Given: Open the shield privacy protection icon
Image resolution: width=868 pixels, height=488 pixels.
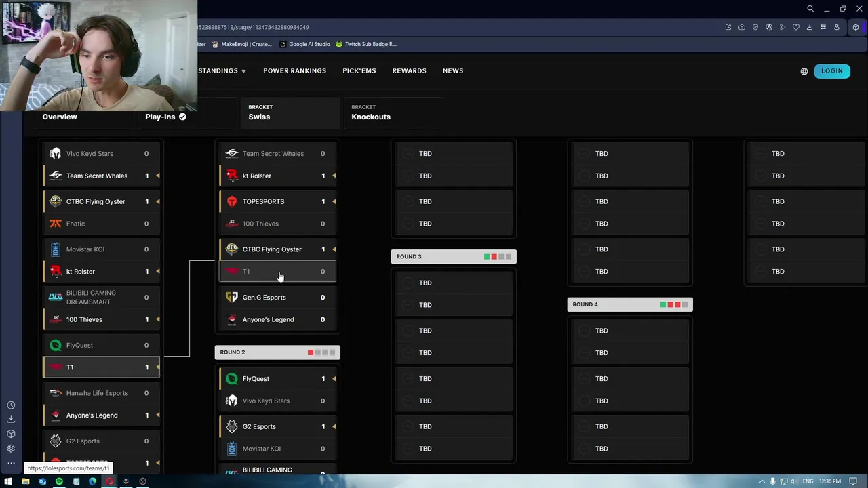Looking at the screenshot, I should pyautogui.click(x=755, y=27).
